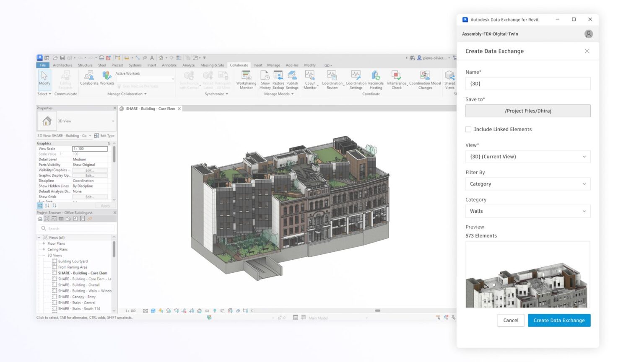
Task: Launch the Interference Check tool
Action: click(396, 80)
